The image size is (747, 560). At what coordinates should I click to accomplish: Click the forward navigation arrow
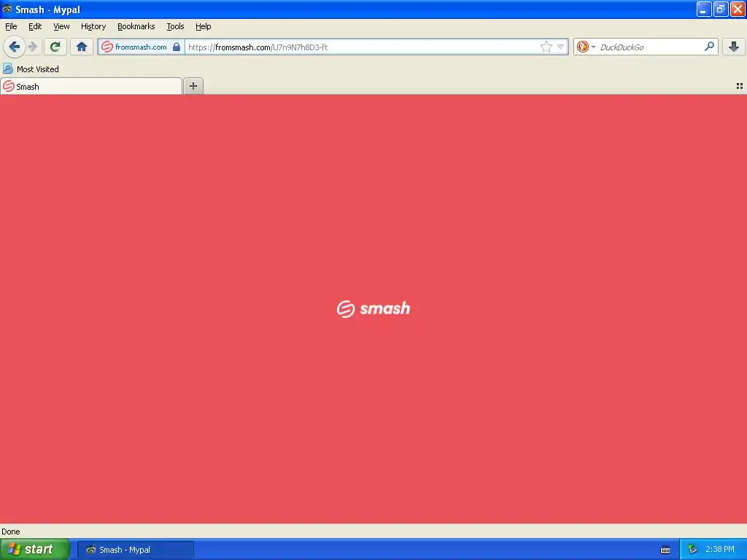(x=33, y=47)
